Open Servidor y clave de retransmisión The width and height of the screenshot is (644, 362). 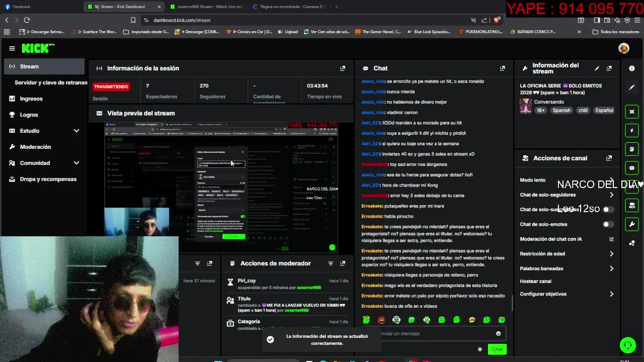click(50, 82)
